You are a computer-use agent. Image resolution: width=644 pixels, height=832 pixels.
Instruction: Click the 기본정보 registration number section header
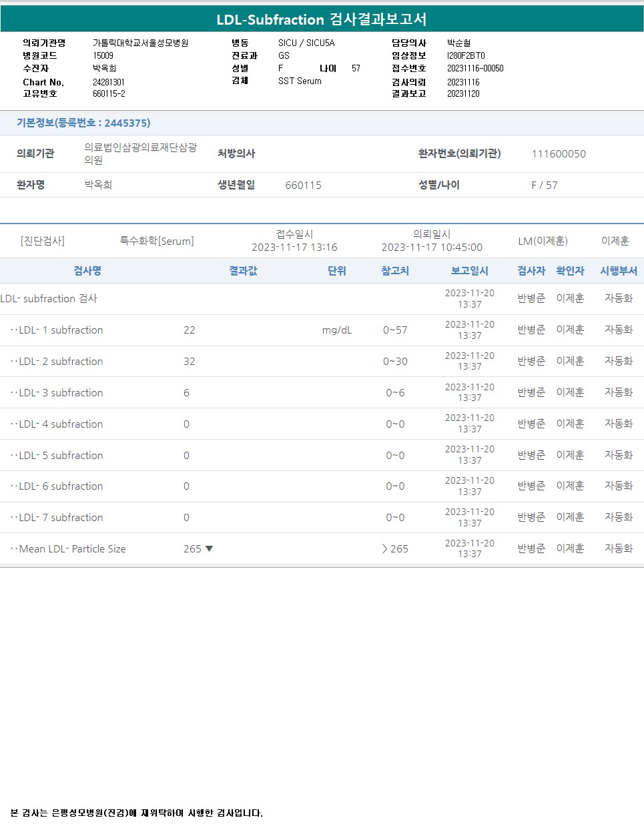pos(83,123)
